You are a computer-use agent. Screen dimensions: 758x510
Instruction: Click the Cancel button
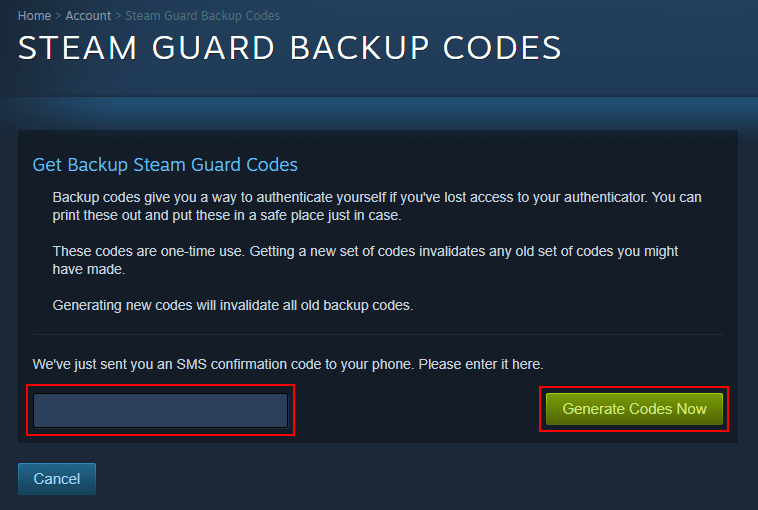click(x=57, y=479)
